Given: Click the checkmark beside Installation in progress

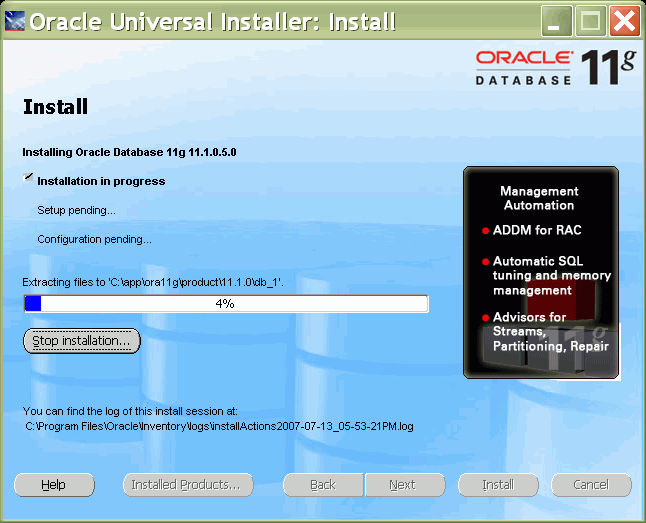Looking at the screenshot, I should [28, 178].
